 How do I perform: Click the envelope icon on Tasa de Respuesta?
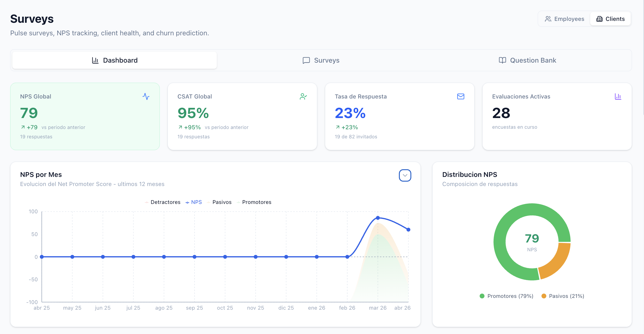point(460,97)
